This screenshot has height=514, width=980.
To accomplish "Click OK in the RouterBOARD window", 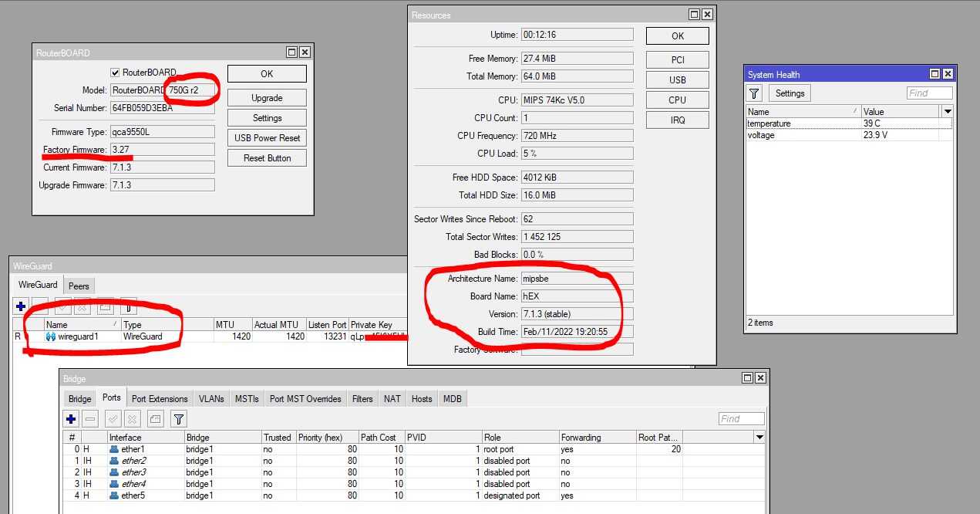I will (x=267, y=73).
